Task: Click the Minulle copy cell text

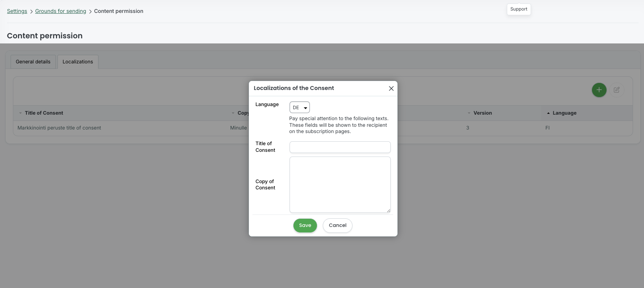Action: click(238, 128)
